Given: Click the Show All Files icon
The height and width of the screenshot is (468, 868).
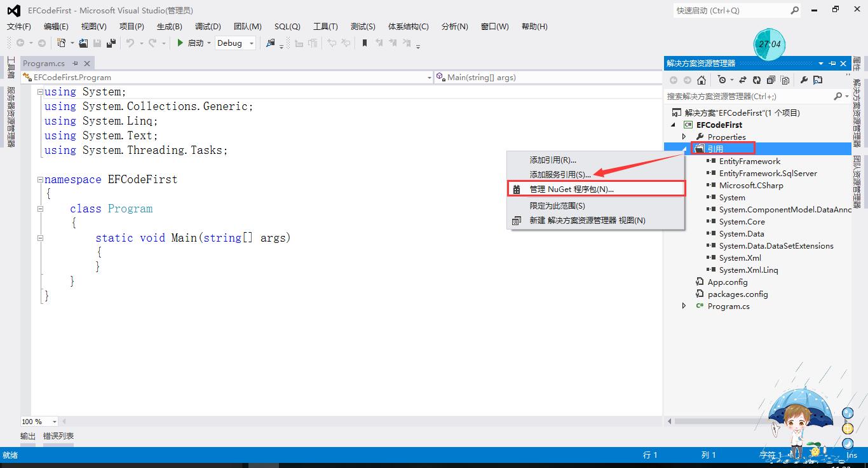Looking at the screenshot, I should pyautogui.click(x=785, y=80).
